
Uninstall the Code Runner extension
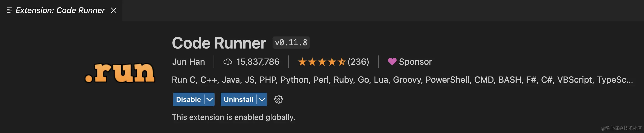238,99
